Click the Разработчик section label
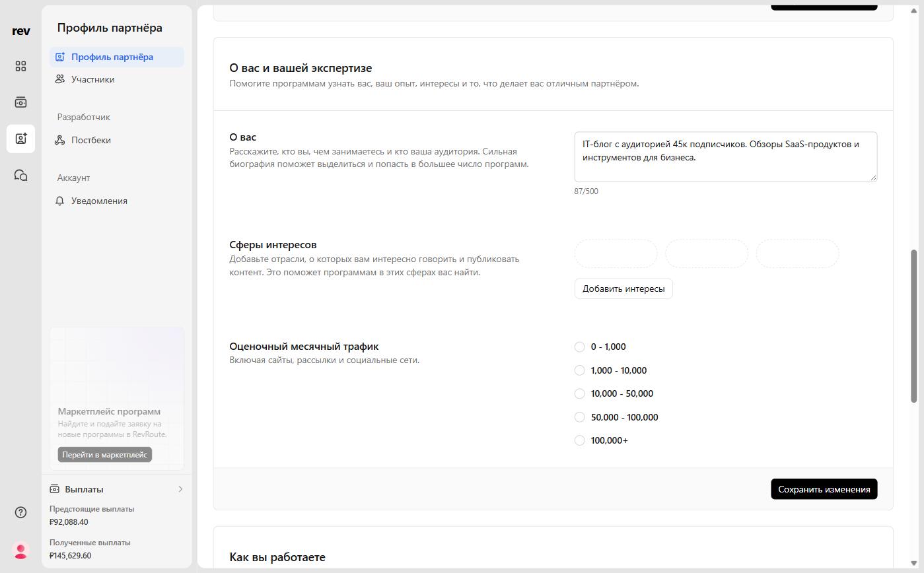The width and height of the screenshot is (924, 573). coord(84,117)
